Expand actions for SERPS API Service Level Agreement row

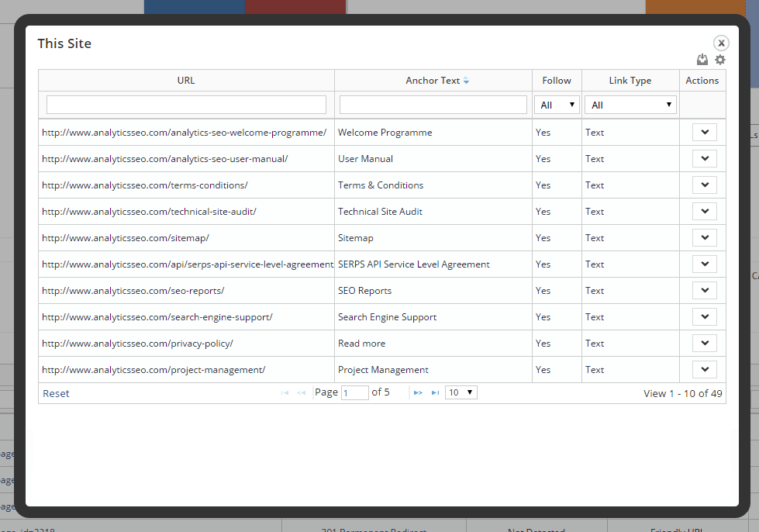704,264
